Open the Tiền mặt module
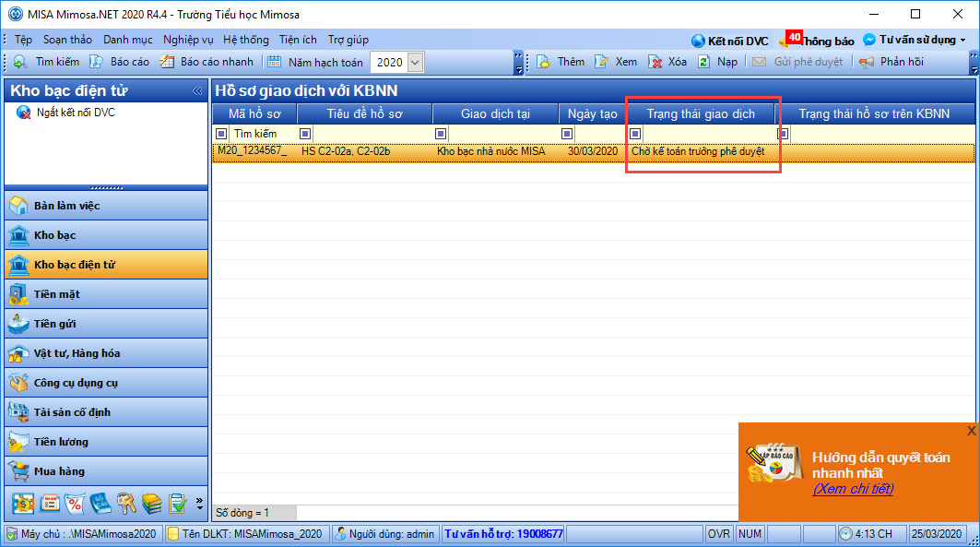 pos(106,294)
